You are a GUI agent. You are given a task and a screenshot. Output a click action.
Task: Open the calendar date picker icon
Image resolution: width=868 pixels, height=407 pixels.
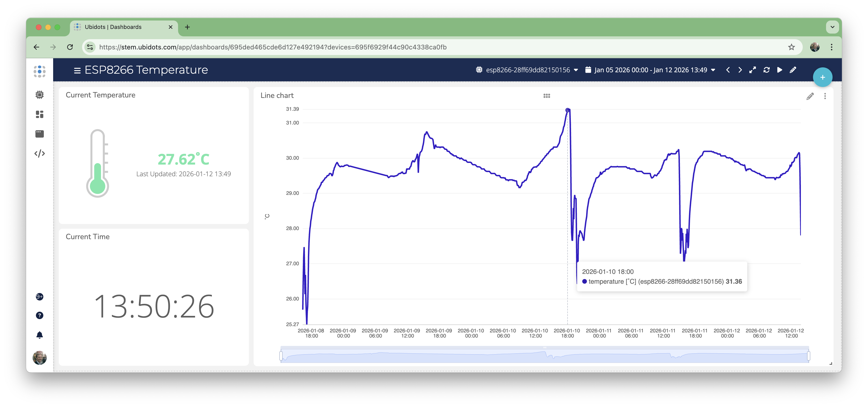click(588, 69)
